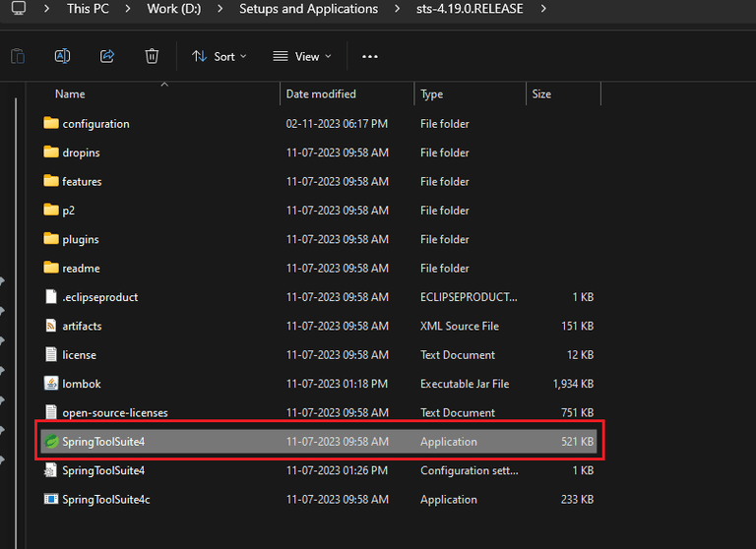Select SpringToolSuite4 application file name
Image resolution: width=756 pixels, height=549 pixels.
103,442
